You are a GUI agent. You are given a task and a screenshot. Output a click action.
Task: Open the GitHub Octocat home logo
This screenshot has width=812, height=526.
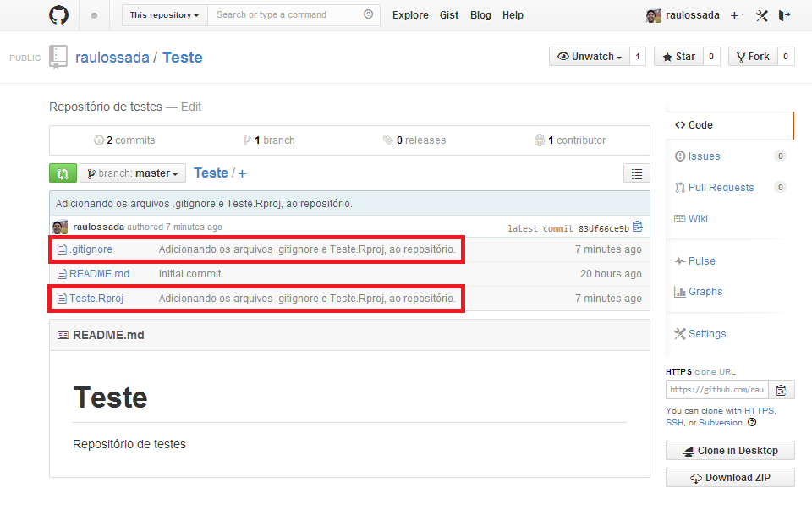tap(58, 15)
